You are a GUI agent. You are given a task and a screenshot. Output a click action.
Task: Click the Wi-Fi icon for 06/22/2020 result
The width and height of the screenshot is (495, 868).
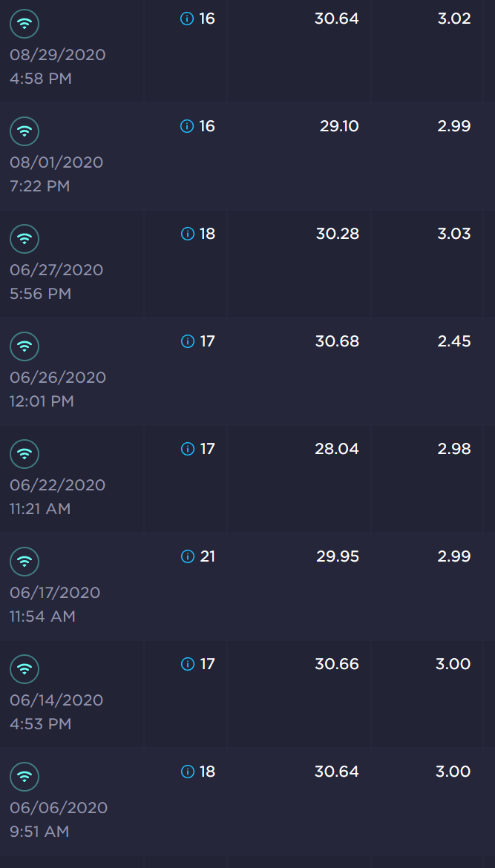click(24, 454)
